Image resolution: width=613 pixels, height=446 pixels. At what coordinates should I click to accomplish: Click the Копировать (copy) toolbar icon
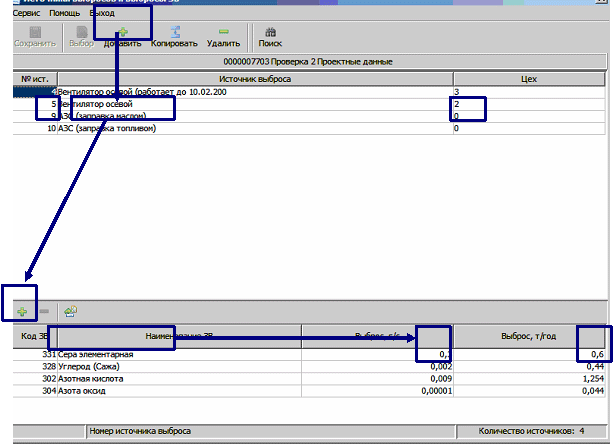tap(175, 32)
